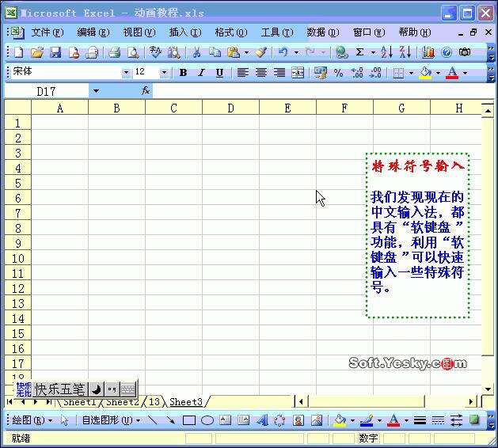
Task: Click the formula bar input field
Action: [x=322, y=92]
